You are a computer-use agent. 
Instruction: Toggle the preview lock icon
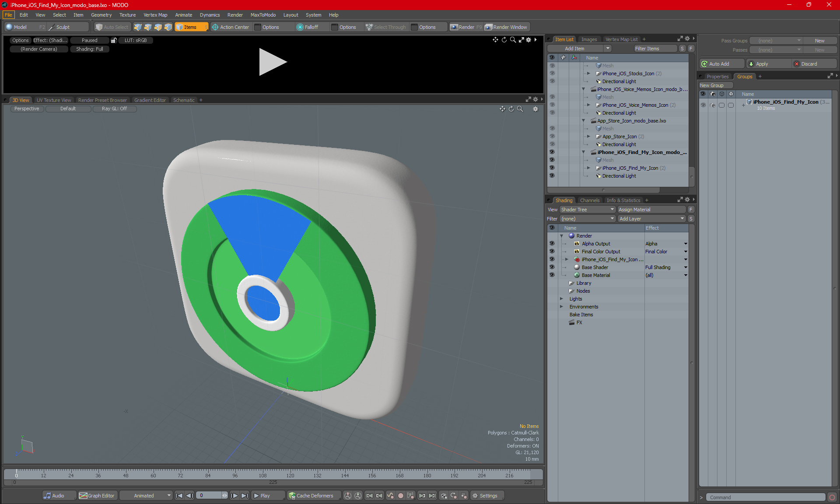114,40
